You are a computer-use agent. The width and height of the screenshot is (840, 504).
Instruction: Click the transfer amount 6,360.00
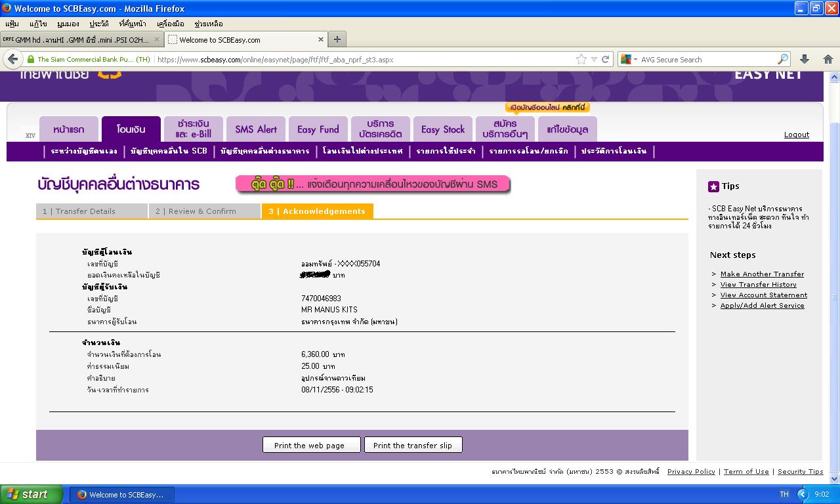point(315,354)
